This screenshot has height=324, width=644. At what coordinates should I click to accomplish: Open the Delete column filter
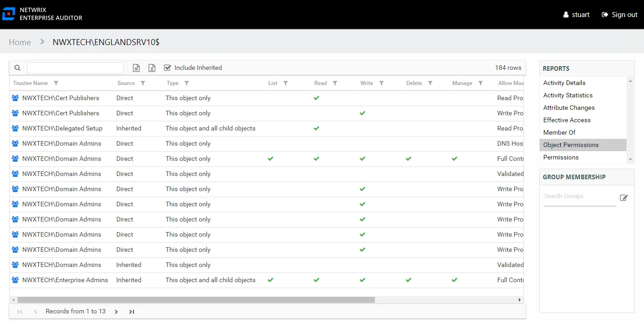pos(430,83)
